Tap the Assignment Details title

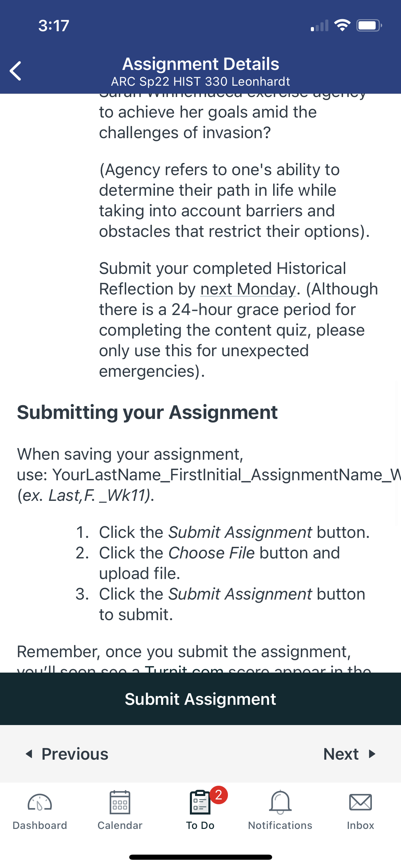tap(201, 64)
